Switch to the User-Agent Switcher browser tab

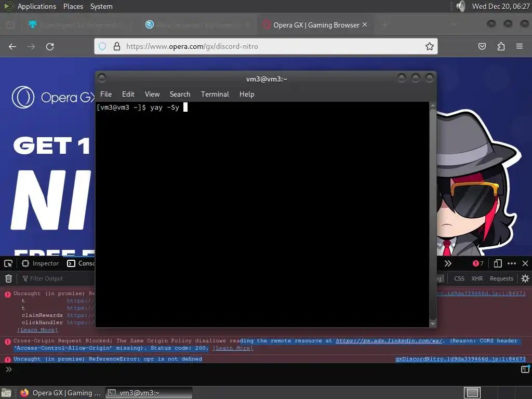(79, 25)
